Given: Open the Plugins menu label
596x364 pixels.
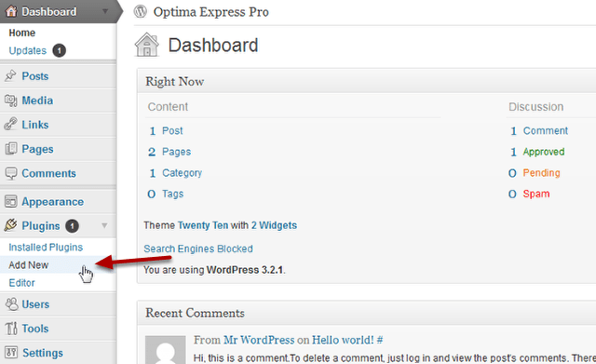Looking at the screenshot, I should pyautogui.click(x=41, y=226).
